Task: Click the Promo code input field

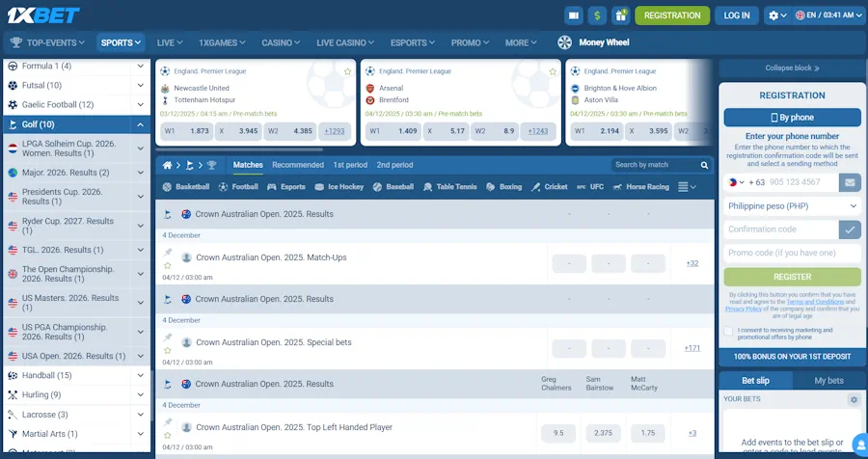Action: click(792, 253)
